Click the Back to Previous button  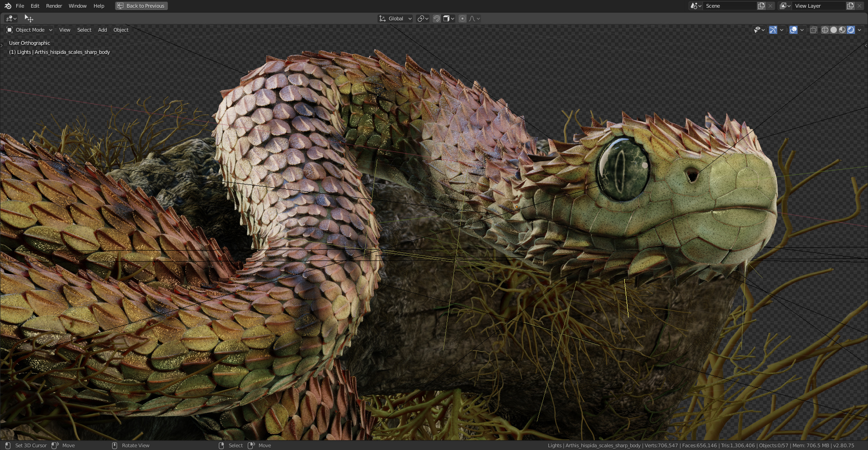(x=142, y=6)
